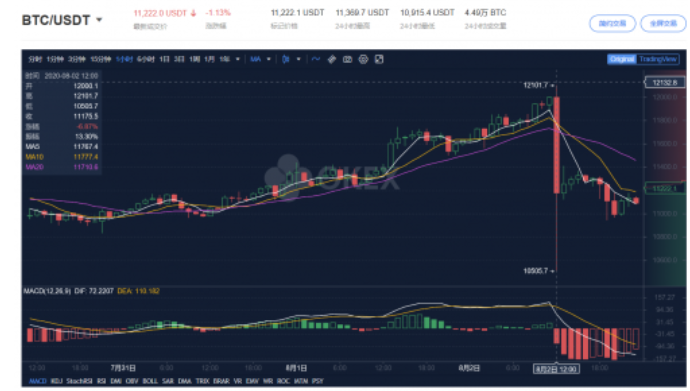
Task: Select RSI sub-indicator
Action: (x=101, y=381)
